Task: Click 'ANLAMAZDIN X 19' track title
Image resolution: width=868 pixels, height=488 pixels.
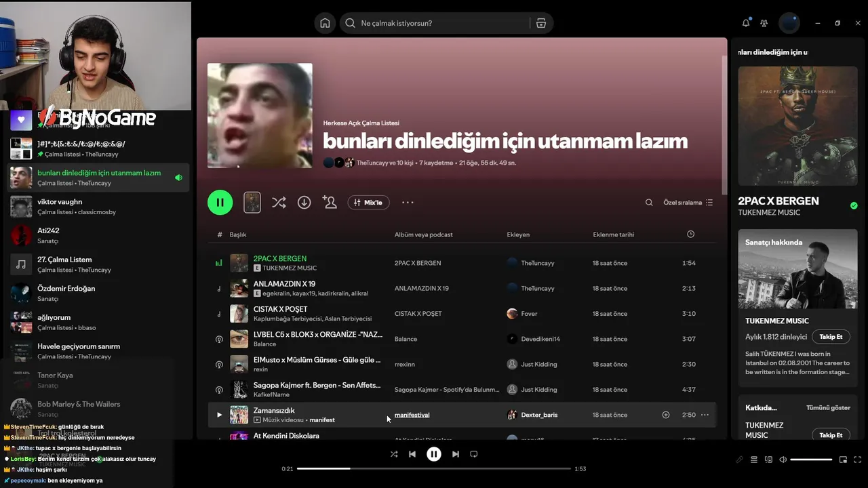Action: [x=284, y=283]
